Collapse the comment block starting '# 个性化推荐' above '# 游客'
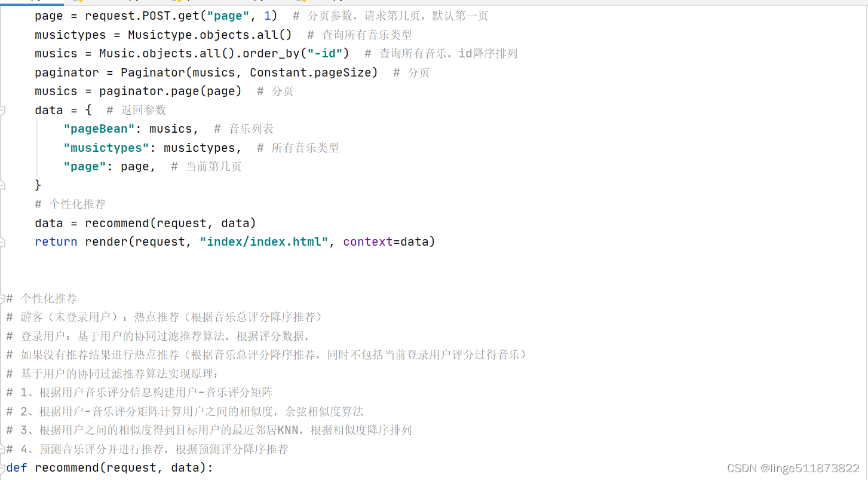Screen dimensions: 868x480 (x=2, y=298)
